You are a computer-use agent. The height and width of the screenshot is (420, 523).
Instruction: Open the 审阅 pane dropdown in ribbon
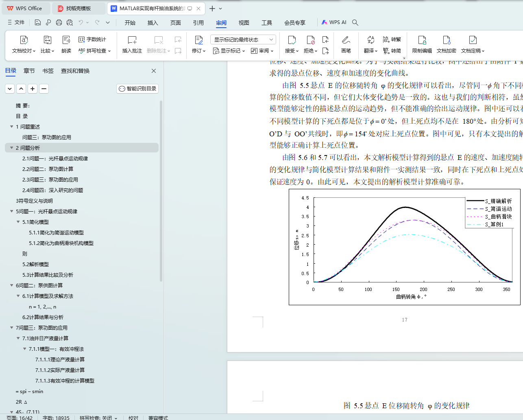pos(262,51)
